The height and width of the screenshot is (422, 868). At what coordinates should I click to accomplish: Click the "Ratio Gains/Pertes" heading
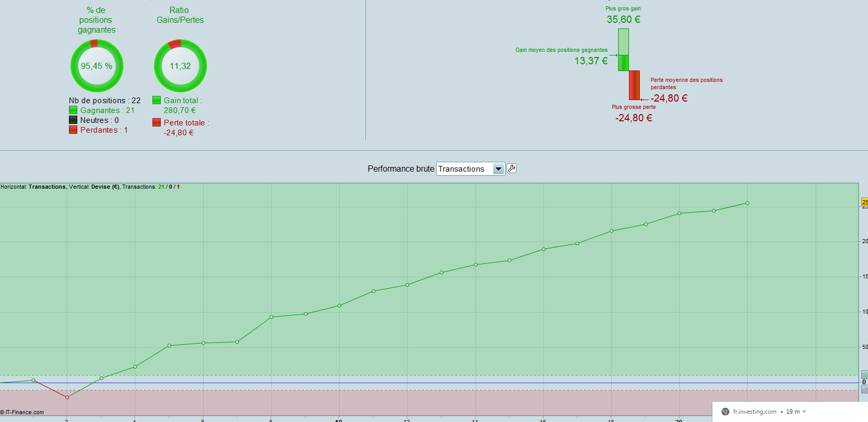click(x=180, y=15)
